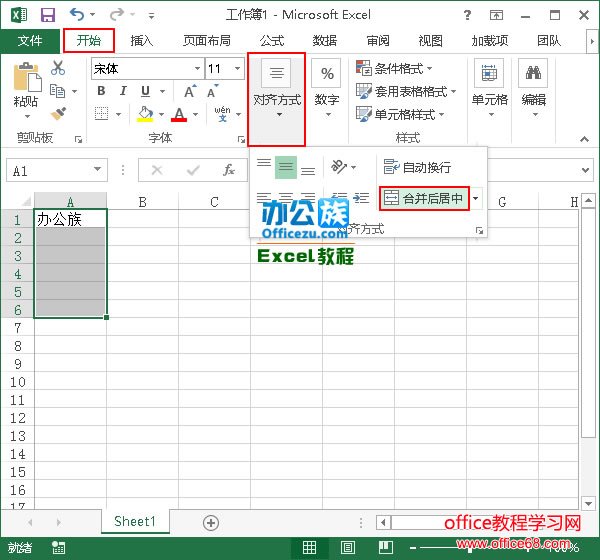Image resolution: width=600 pixels, height=560 pixels.
Task: Click 单元格样式 Cell Styles
Action: click(x=400, y=114)
